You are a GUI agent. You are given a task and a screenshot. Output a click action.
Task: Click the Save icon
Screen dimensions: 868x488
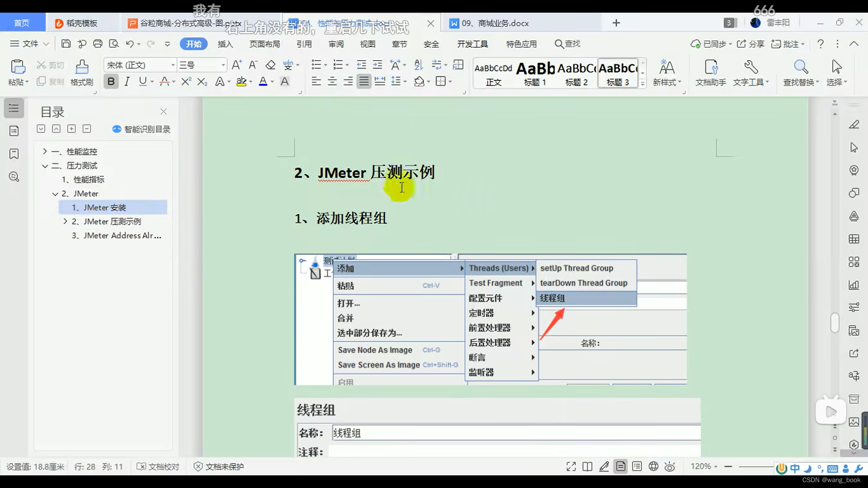click(66, 44)
